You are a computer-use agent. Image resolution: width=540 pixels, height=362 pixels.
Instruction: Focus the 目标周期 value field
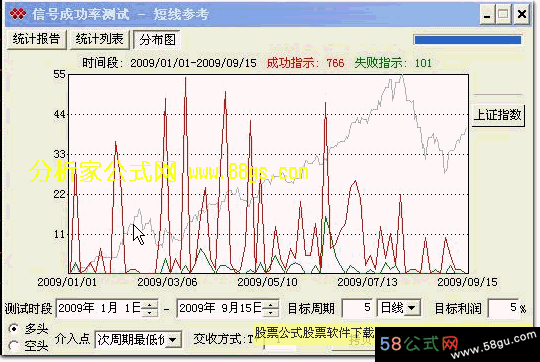(x=357, y=308)
